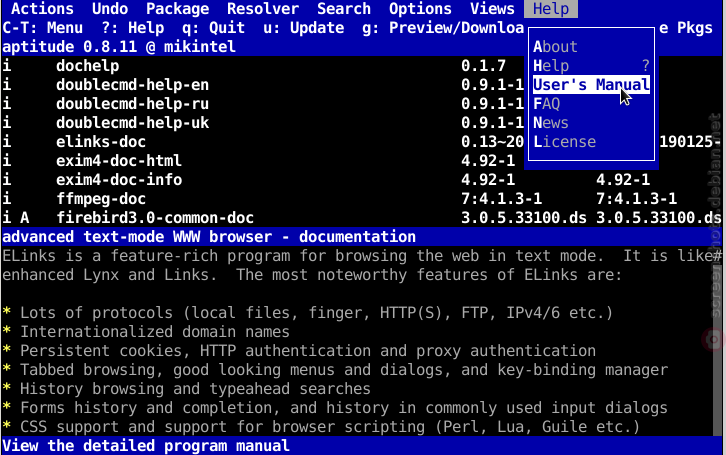This screenshot has width=726, height=455.
Task: Click the 'A' auto-installed flag on firebird3.0-common-doc
Action: 25,218
